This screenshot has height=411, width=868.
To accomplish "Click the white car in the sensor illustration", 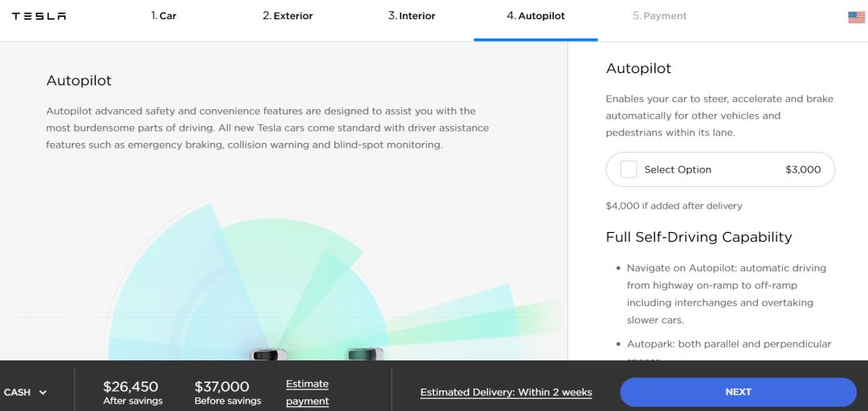I will pyautogui.click(x=268, y=354).
